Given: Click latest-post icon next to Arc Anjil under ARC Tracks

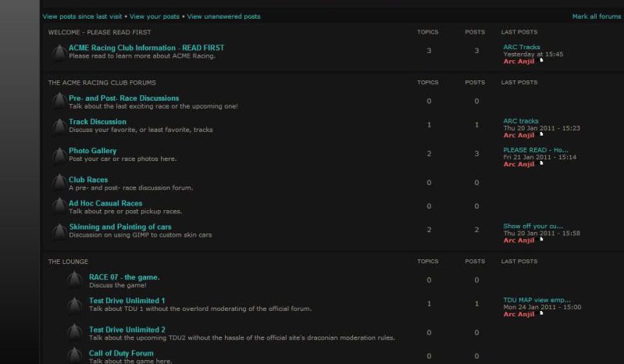Looking at the screenshot, I should (x=541, y=61).
